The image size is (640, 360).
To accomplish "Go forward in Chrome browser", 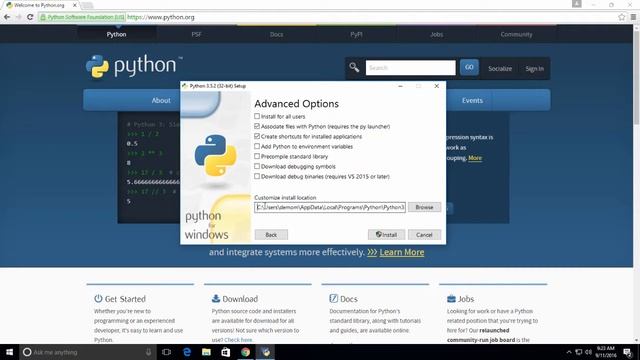I will (x=18, y=17).
